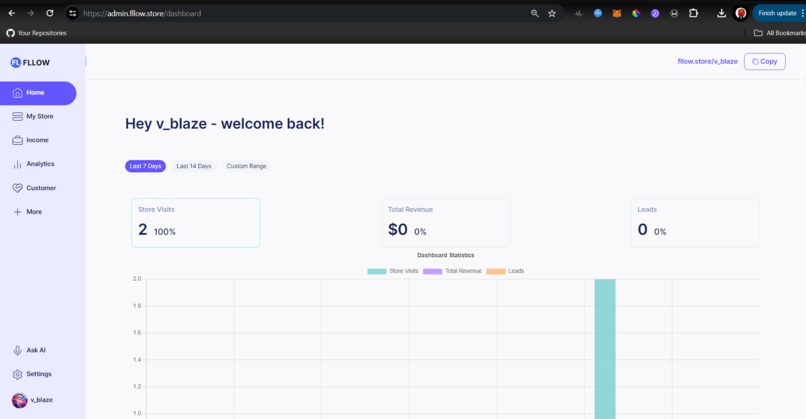Expand the More item in sidebar
This screenshot has height=419, width=806.
[x=27, y=212]
